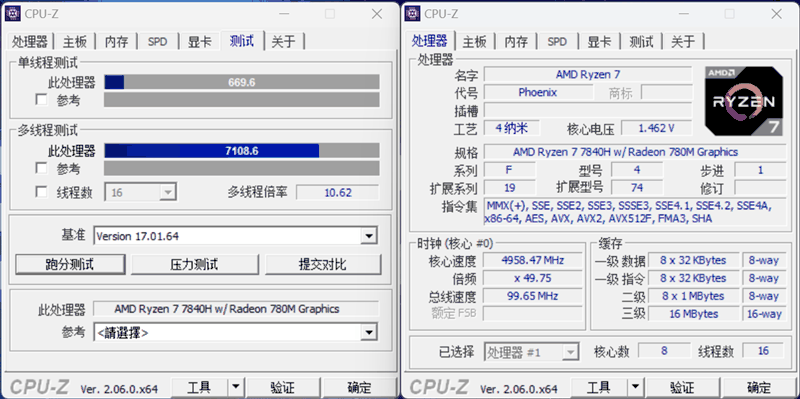Click the 二级 cache value 8 x 1 MBytes
The width and height of the screenshot is (800, 399).
(693, 296)
